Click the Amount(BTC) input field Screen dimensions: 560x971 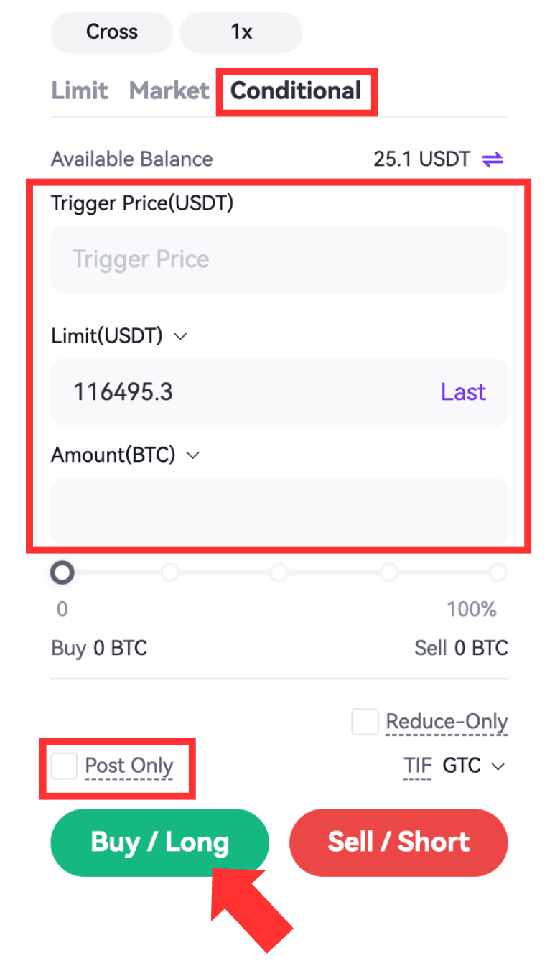coord(279,511)
